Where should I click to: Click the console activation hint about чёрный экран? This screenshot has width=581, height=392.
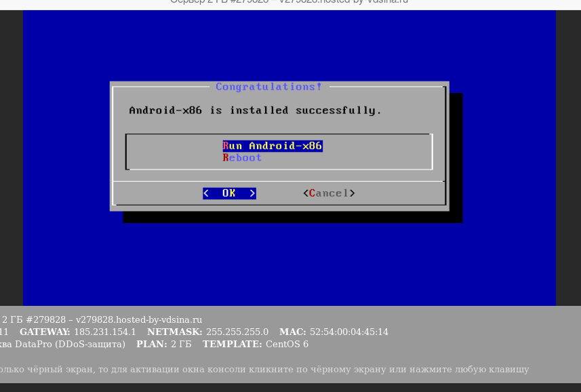point(264,370)
